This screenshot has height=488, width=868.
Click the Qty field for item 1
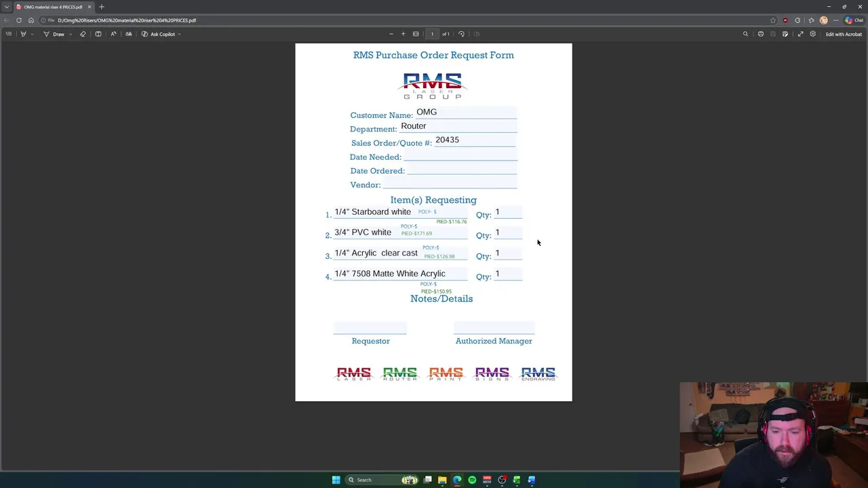tap(508, 213)
